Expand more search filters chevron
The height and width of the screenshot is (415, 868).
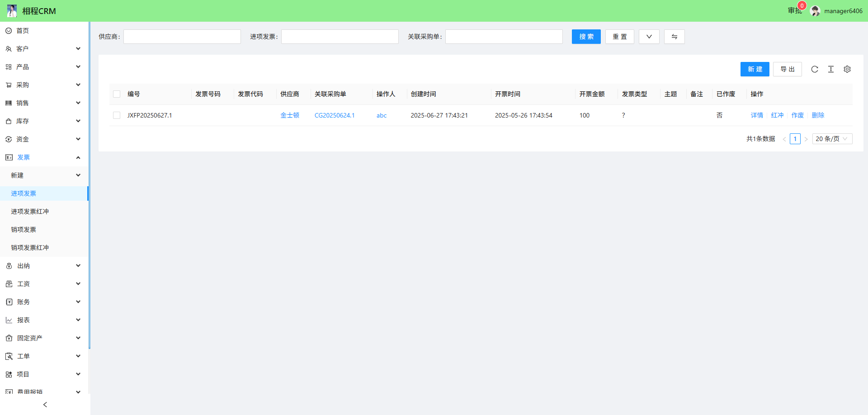649,37
